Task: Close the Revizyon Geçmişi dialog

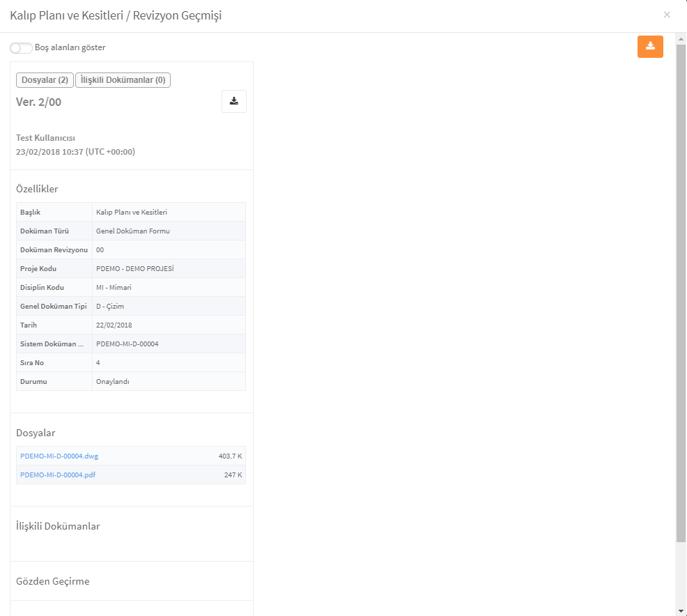Action: [667, 15]
